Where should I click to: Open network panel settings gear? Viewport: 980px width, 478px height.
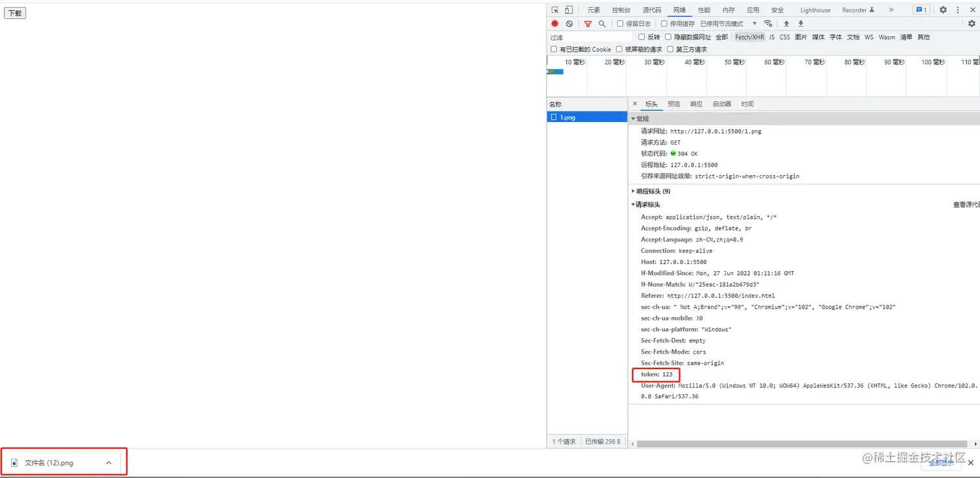(972, 24)
